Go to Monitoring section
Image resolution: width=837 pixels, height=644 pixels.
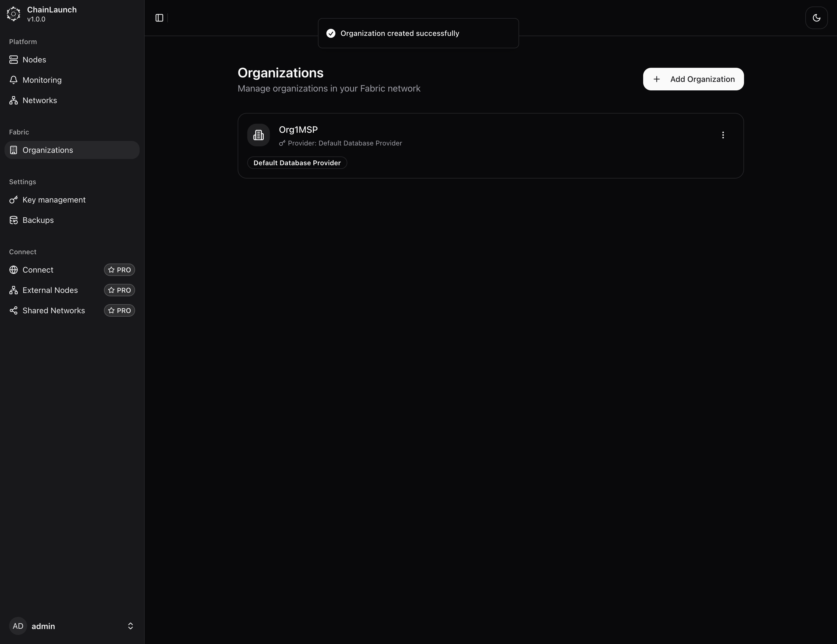pos(42,80)
